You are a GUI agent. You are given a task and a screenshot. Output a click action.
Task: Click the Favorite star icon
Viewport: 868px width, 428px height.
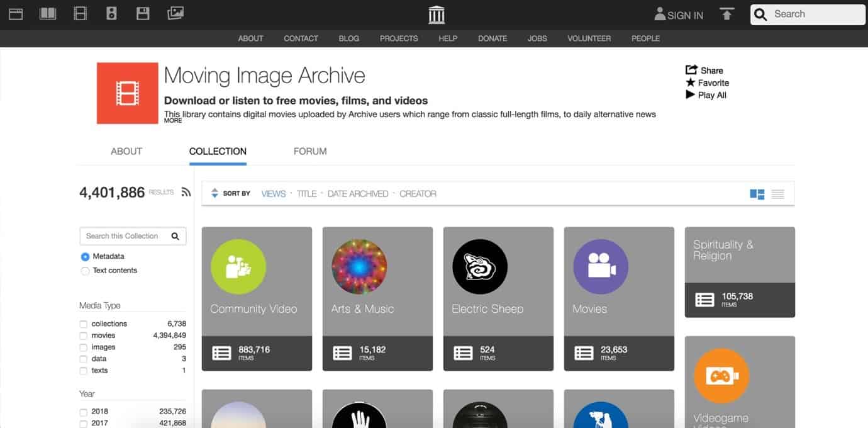pyautogui.click(x=691, y=82)
